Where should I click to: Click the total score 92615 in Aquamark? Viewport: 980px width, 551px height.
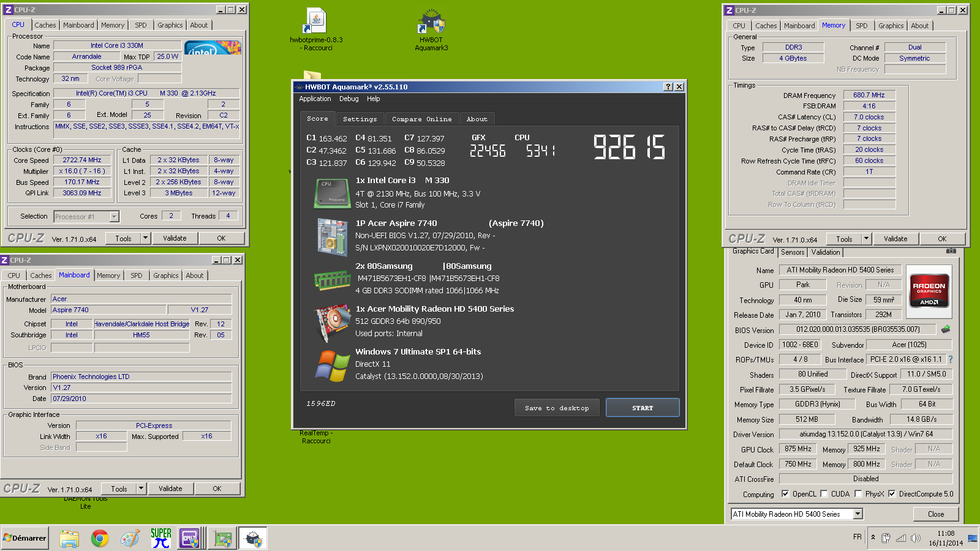[629, 148]
